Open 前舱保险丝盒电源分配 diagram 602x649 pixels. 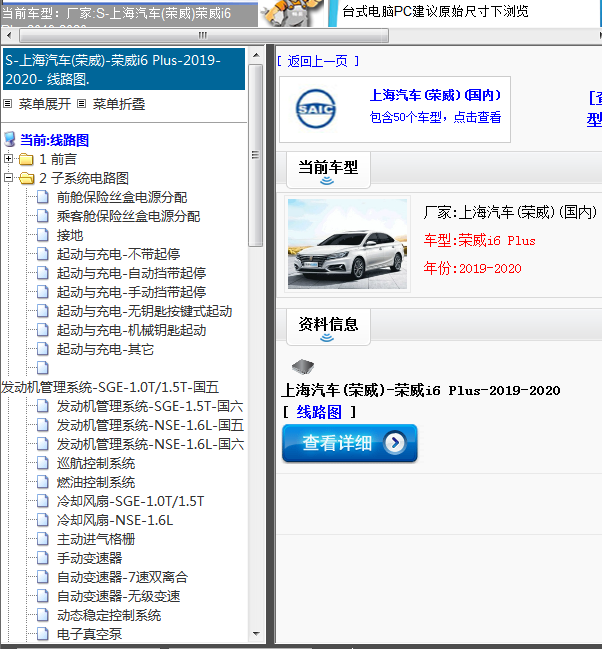[x=121, y=197]
